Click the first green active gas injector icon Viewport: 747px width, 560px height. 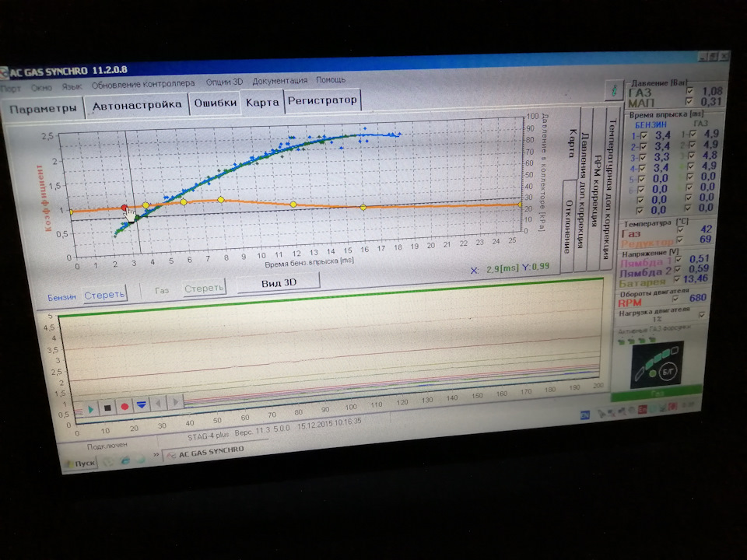(x=621, y=341)
